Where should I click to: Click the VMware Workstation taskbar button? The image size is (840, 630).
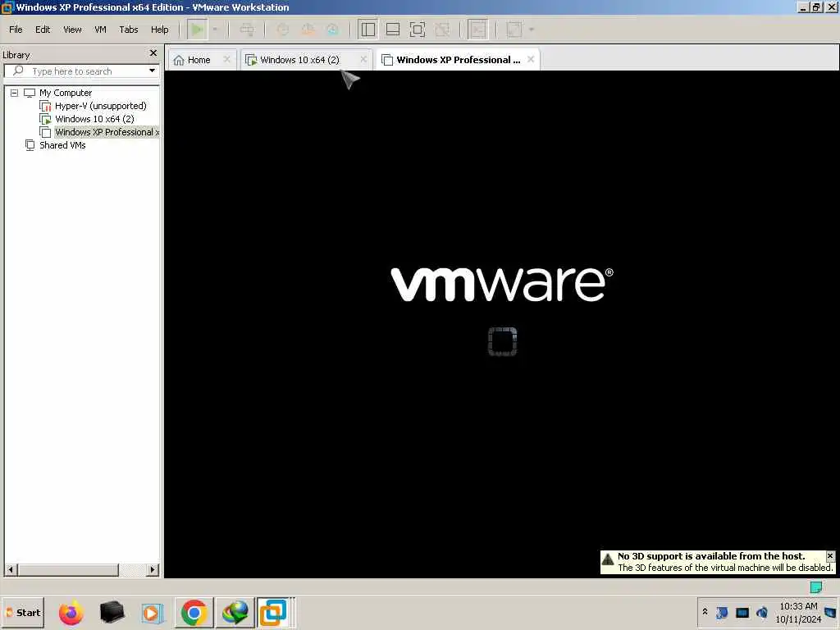[274, 612]
